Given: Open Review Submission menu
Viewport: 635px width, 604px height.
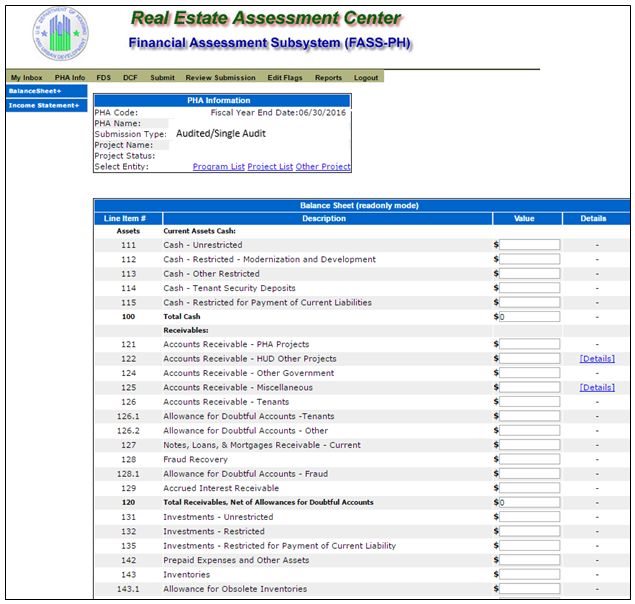Looking at the screenshot, I should tap(220, 77).
